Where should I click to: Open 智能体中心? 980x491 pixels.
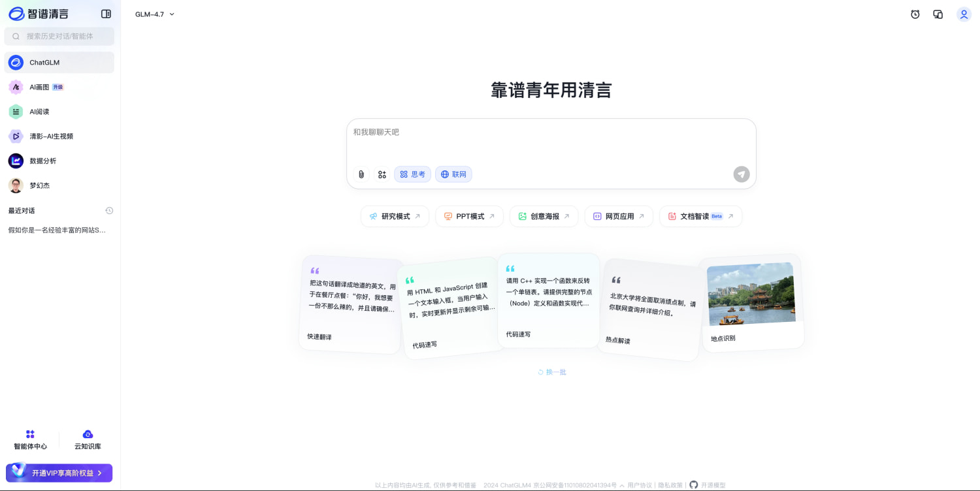pos(30,441)
